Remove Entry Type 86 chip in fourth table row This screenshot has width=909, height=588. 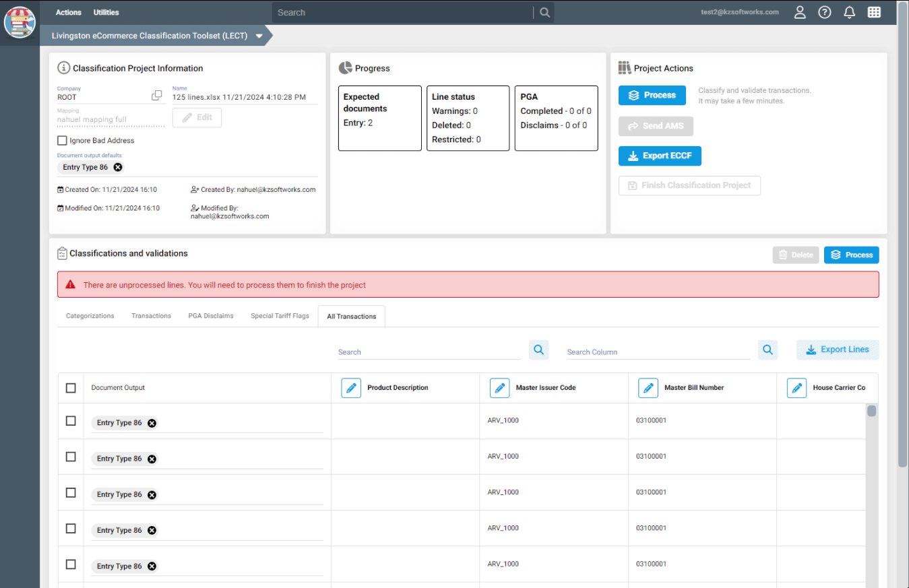(x=152, y=530)
